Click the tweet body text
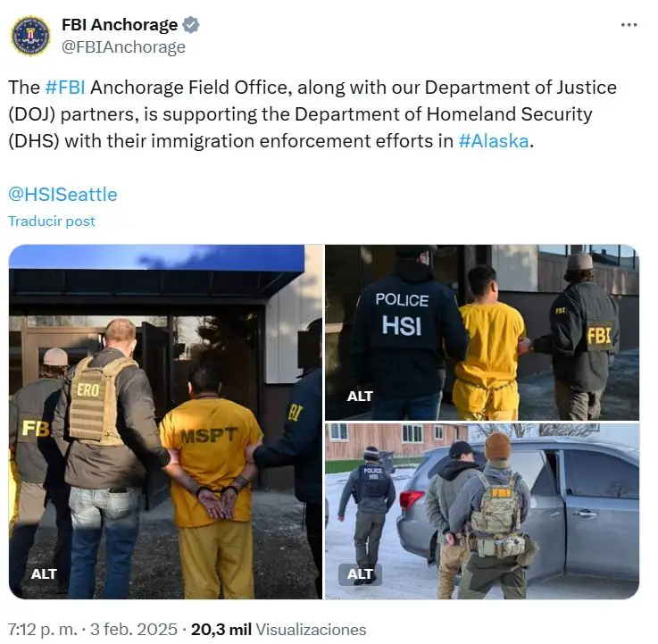 tap(312, 114)
